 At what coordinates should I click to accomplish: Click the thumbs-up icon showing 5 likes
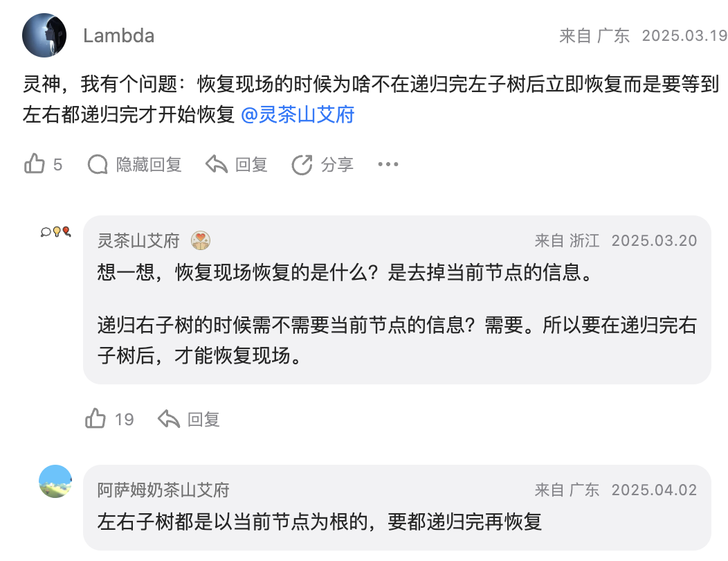[x=33, y=163]
